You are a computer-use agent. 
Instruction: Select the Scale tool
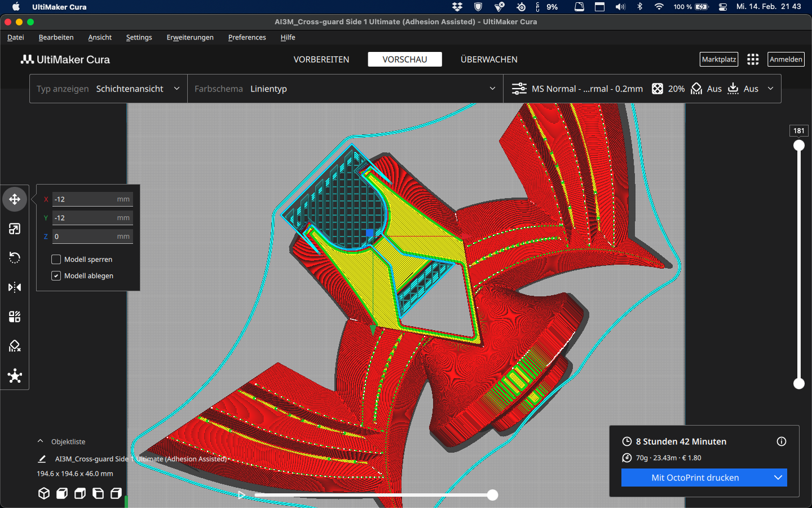15,229
